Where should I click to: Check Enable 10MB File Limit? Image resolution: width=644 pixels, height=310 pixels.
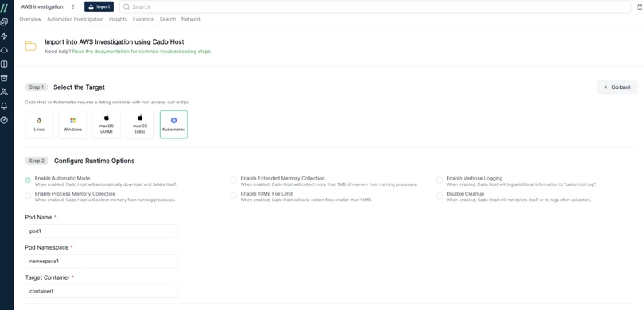point(234,196)
